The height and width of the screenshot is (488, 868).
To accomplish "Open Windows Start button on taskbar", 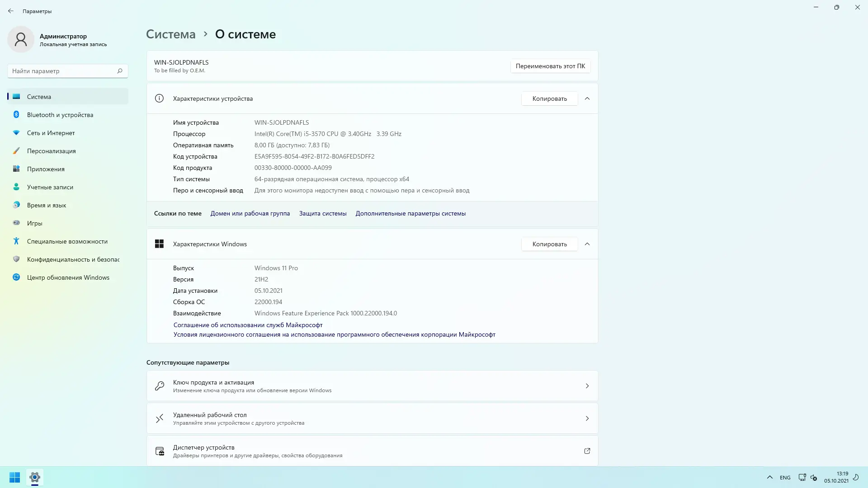I will (14, 477).
